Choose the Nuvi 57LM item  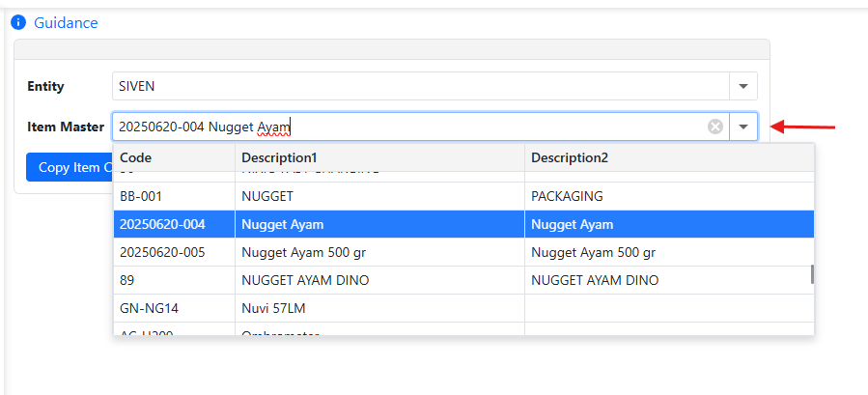(x=379, y=309)
